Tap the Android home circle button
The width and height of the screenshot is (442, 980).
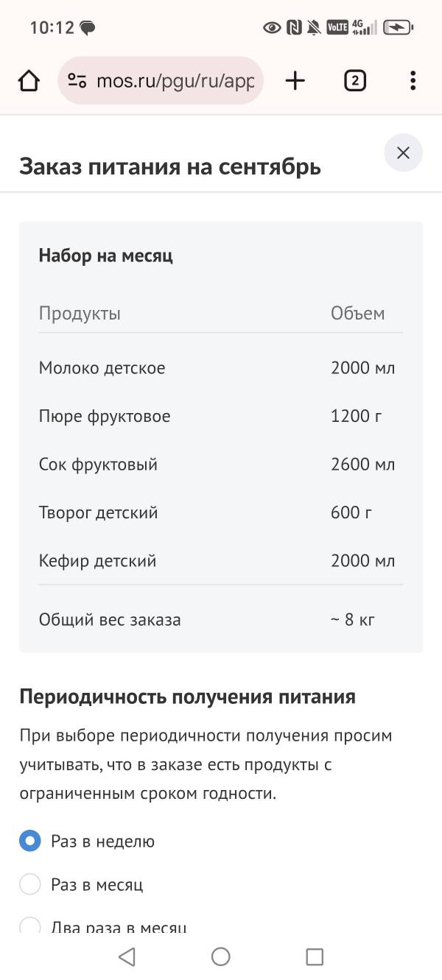pos(220,957)
